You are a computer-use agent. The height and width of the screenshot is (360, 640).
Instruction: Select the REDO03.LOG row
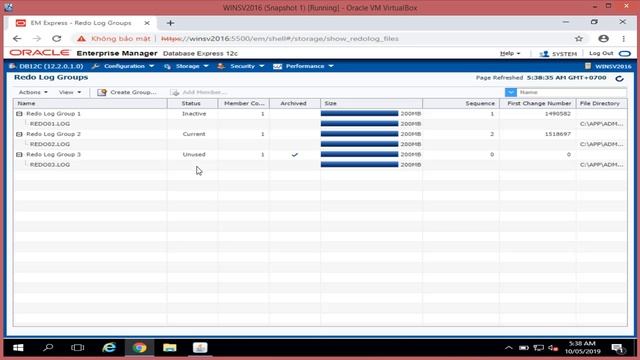(320, 164)
